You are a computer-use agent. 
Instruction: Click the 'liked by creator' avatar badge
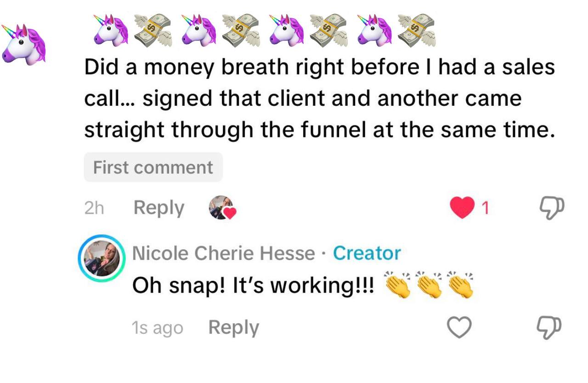click(x=222, y=208)
